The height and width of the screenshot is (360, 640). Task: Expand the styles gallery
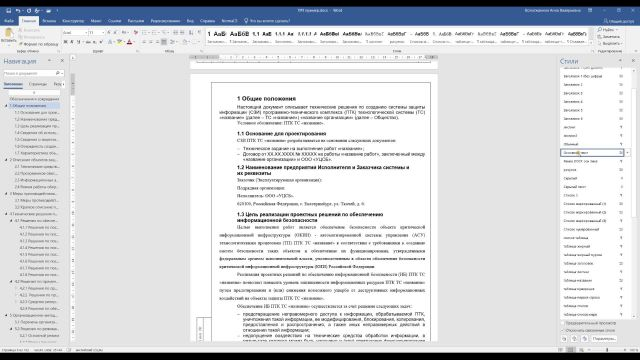(x=591, y=43)
